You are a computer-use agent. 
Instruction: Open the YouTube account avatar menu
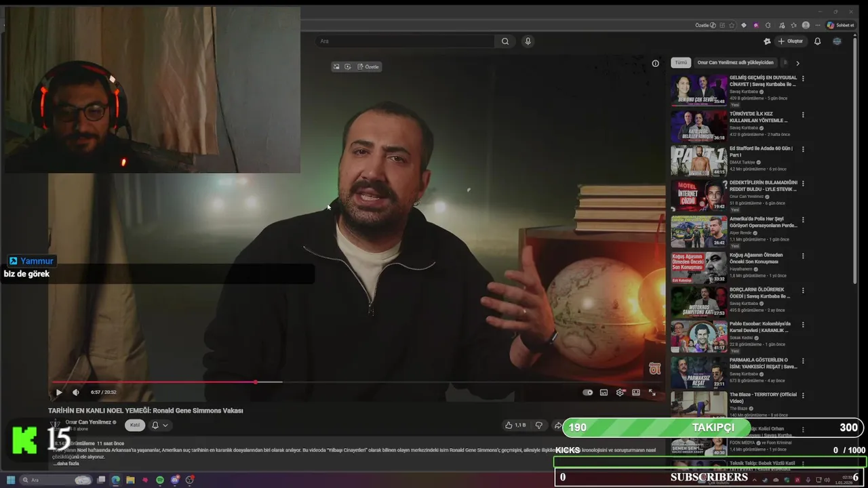(x=837, y=41)
